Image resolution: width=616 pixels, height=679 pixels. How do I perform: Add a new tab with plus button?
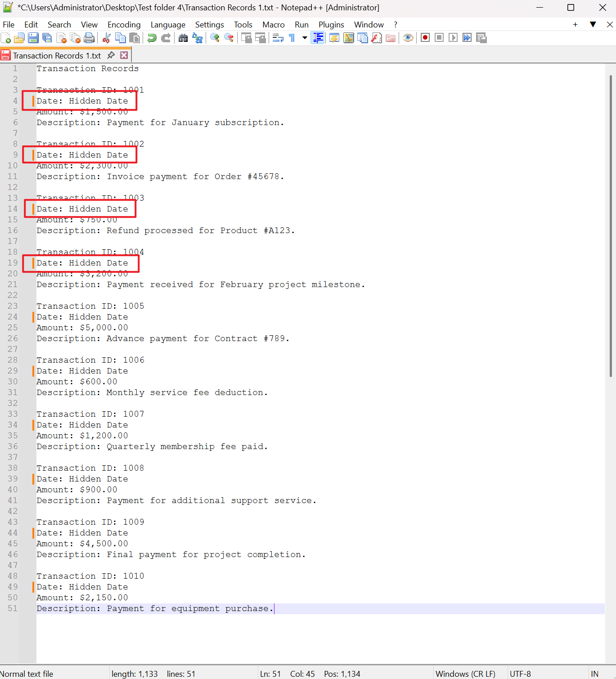[x=575, y=25]
